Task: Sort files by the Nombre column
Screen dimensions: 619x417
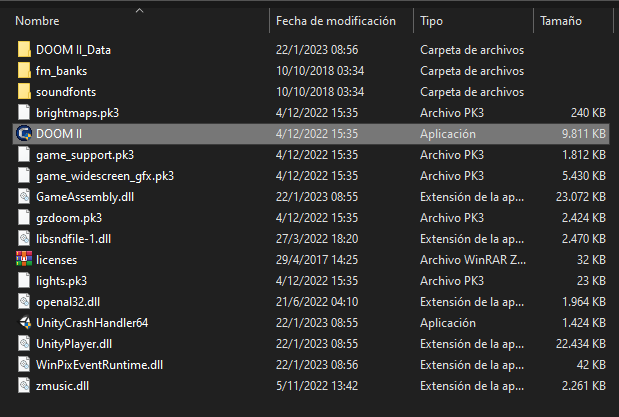Action: tap(36, 21)
